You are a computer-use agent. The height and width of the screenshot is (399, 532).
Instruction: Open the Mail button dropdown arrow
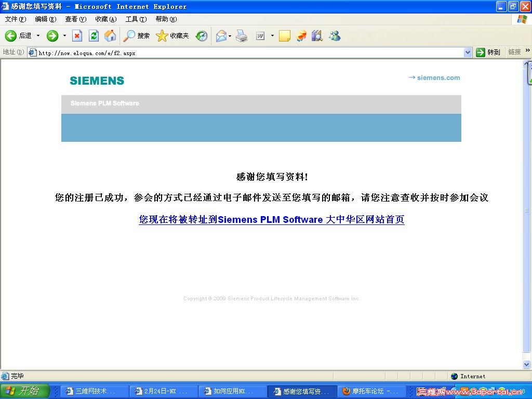coord(230,36)
